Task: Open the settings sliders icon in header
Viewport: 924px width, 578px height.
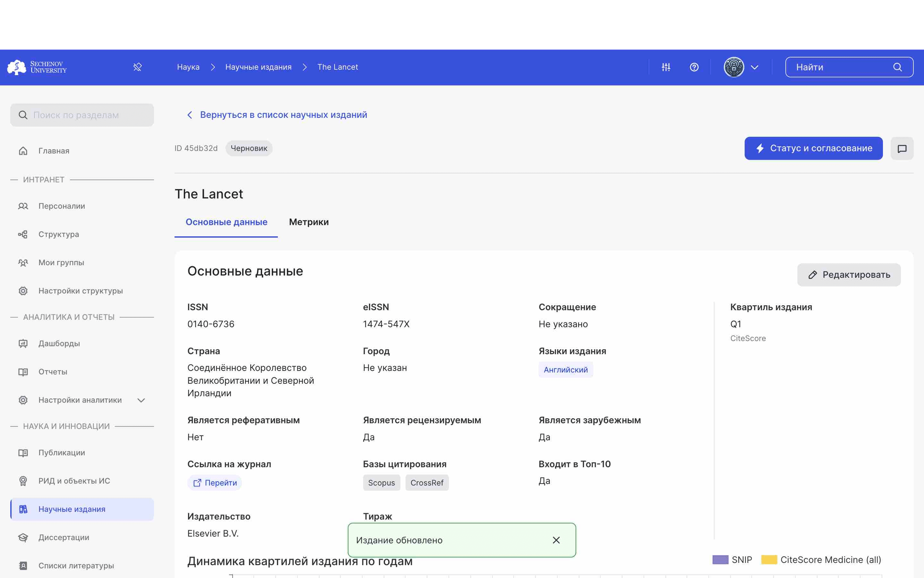Action: [x=666, y=67]
